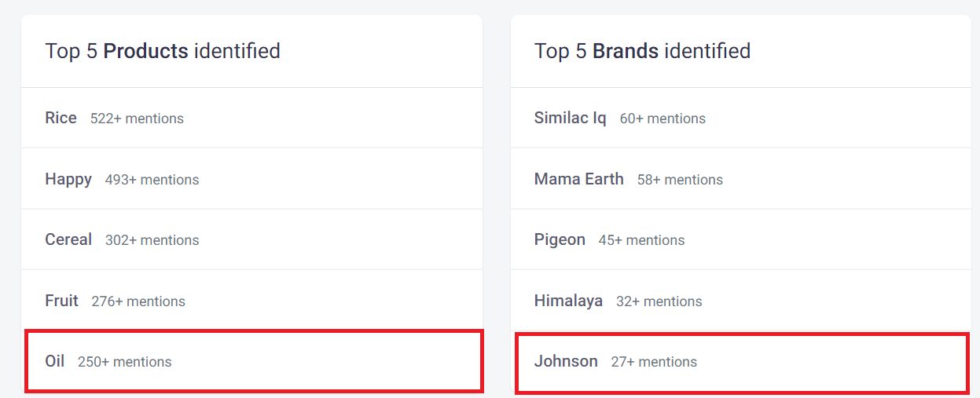Open the highlighted Johnson brand name
Viewport: 980px width, 398px height.
(x=566, y=361)
